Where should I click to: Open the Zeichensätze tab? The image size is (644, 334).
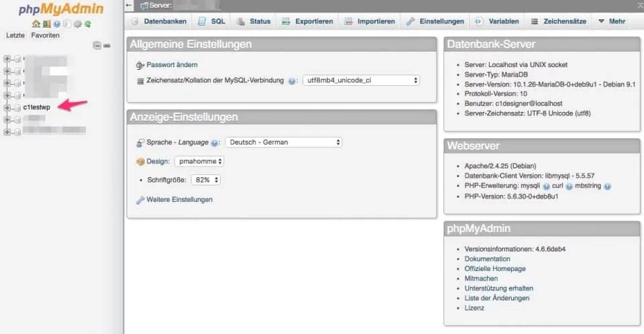pos(558,21)
